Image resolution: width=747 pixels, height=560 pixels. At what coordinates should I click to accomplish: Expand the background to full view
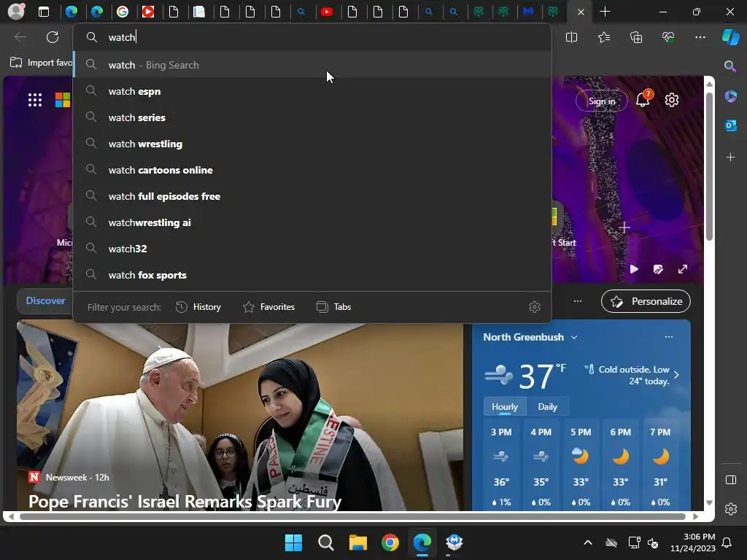tap(683, 269)
